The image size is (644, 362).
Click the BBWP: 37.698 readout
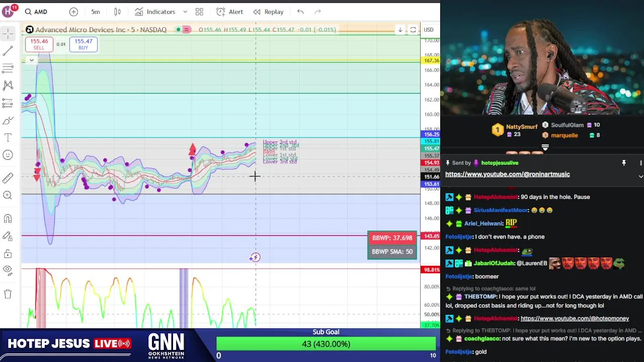392,238
